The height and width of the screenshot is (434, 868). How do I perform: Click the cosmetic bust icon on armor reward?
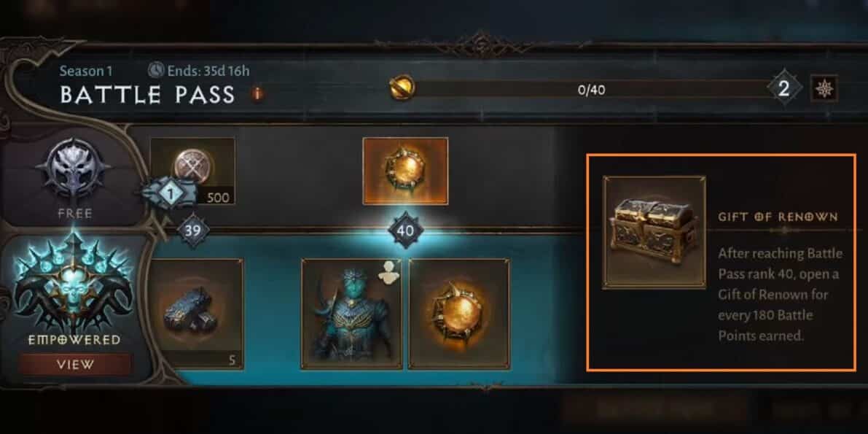pyautogui.click(x=389, y=271)
